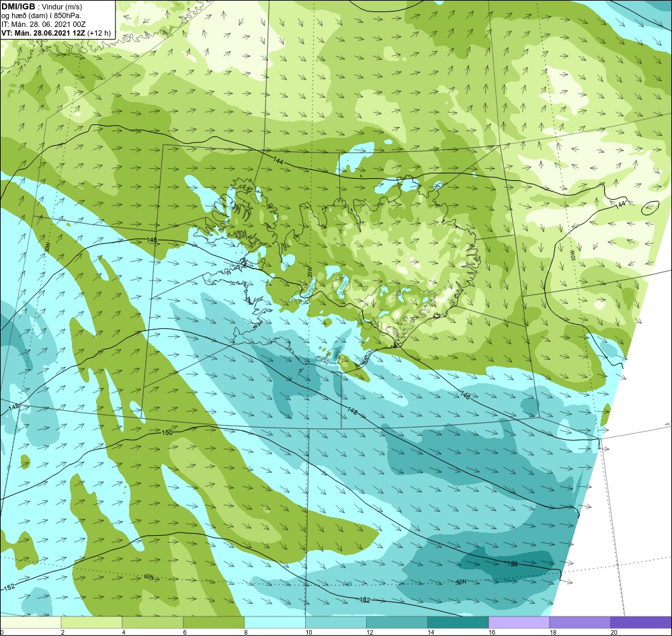Click the 'VT: Mán. 28.06.2021 12Z (+12 h)' line
The image size is (672, 636).
[x=56, y=33]
